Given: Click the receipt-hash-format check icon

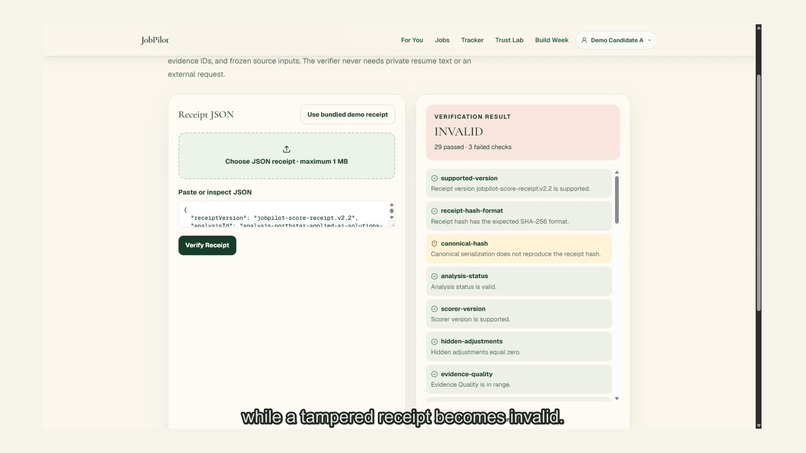Looking at the screenshot, I should point(434,211).
